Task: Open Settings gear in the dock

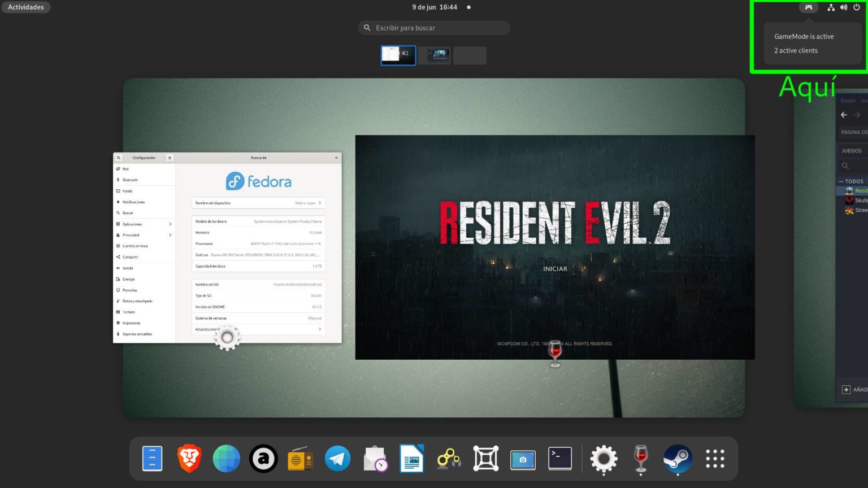Action: click(x=604, y=459)
